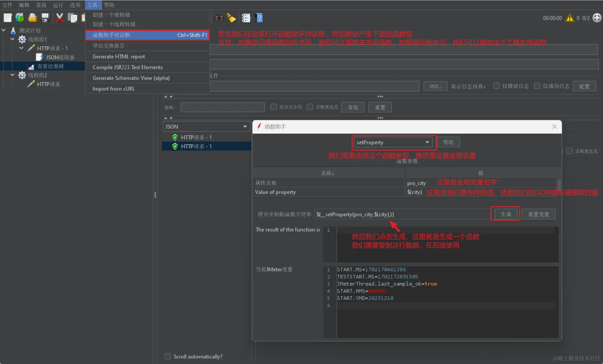This screenshot has height=364, width=603.
Task: Open the Function Helper list icon
Action: (246, 18)
